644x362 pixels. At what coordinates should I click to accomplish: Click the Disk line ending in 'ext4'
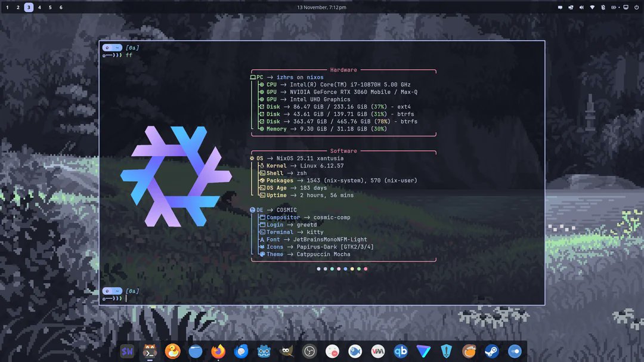tap(335, 107)
